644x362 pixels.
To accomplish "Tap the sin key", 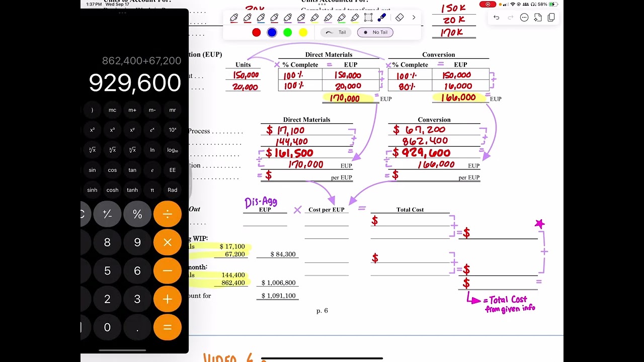I will pos(92,170).
